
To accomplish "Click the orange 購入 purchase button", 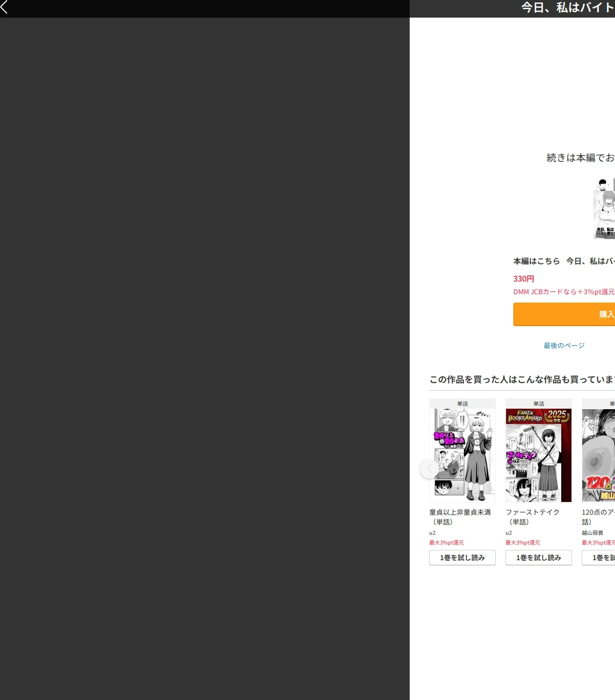I will [x=564, y=314].
